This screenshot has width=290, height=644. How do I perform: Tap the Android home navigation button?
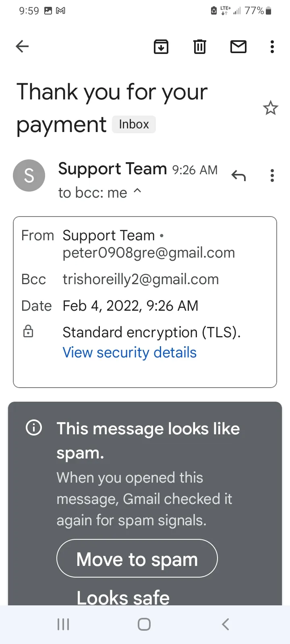point(144,624)
